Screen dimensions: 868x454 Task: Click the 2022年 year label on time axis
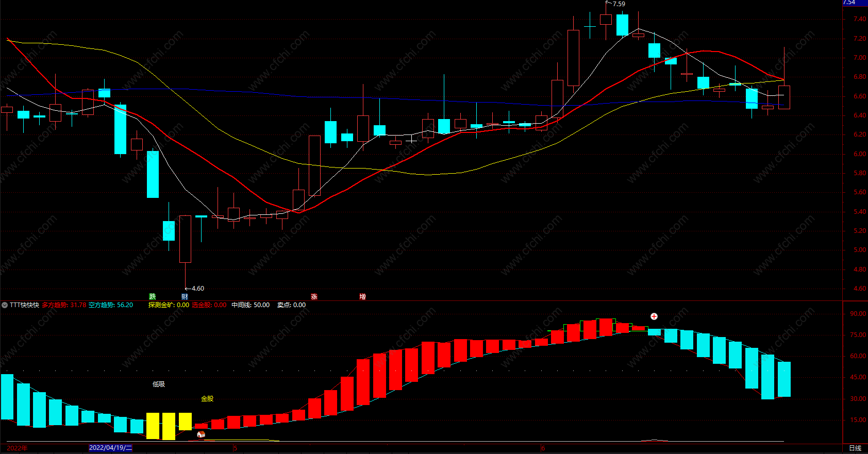tap(17, 448)
